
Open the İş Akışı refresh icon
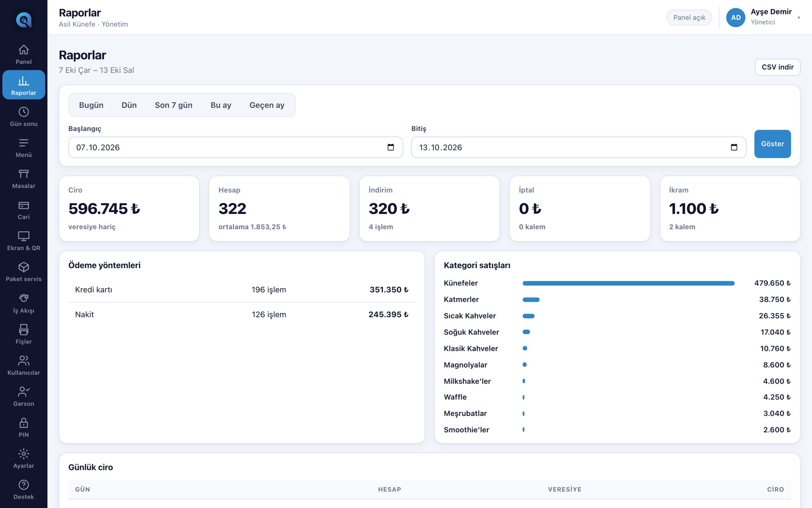23,298
